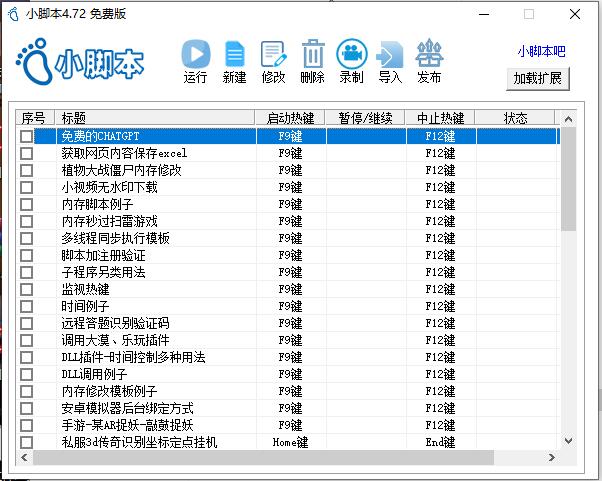
Task: Click the 删除 (Delete) trash icon
Action: [312, 54]
